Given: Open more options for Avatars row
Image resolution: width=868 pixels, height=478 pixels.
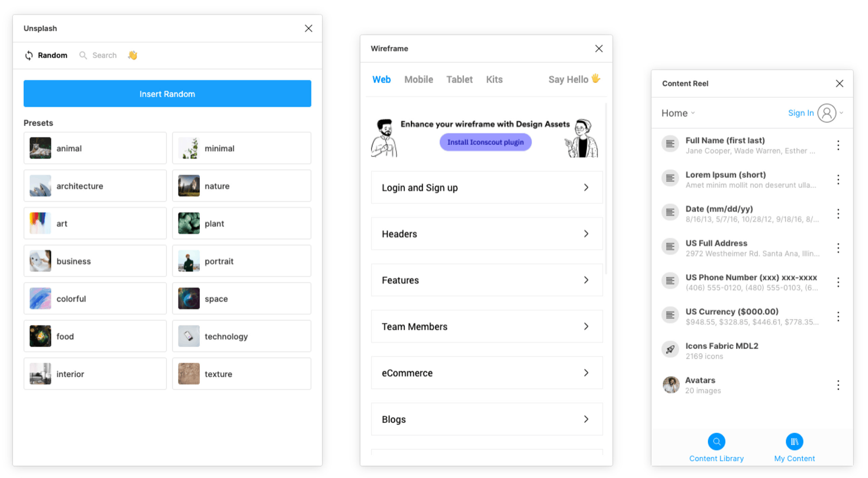Looking at the screenshot, I should [838, 385].
